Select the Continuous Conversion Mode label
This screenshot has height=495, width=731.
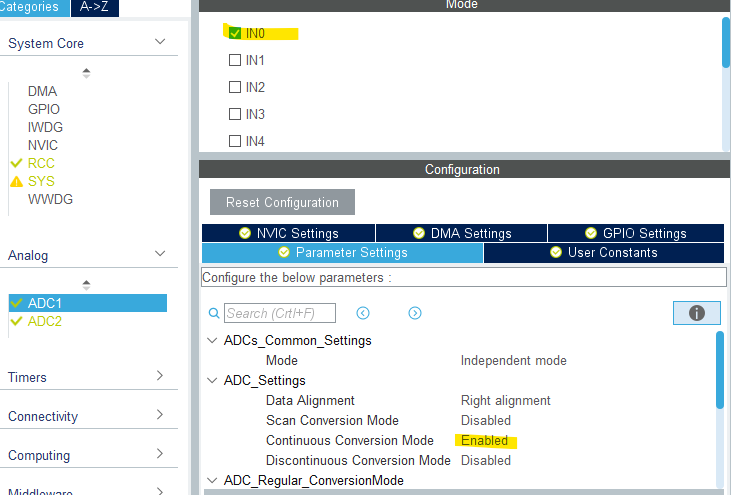(x=350, y=441)
